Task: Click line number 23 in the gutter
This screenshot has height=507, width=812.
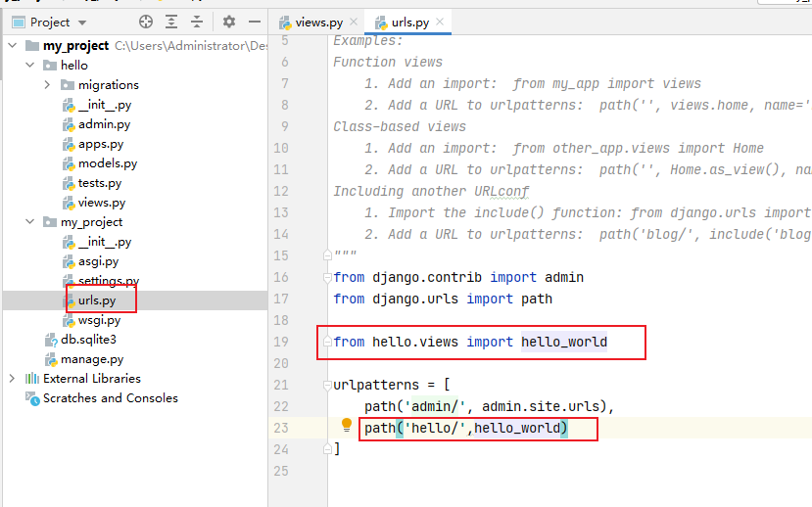Action: point(281,428)
